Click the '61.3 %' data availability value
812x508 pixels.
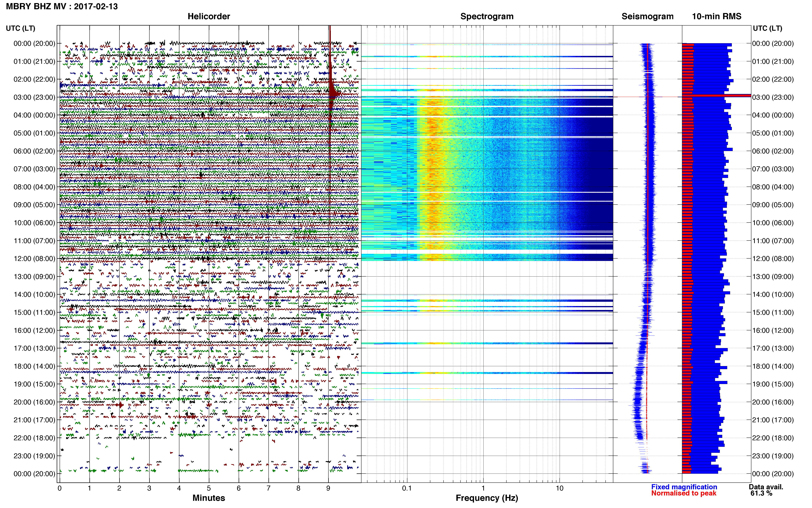(761, 493)
